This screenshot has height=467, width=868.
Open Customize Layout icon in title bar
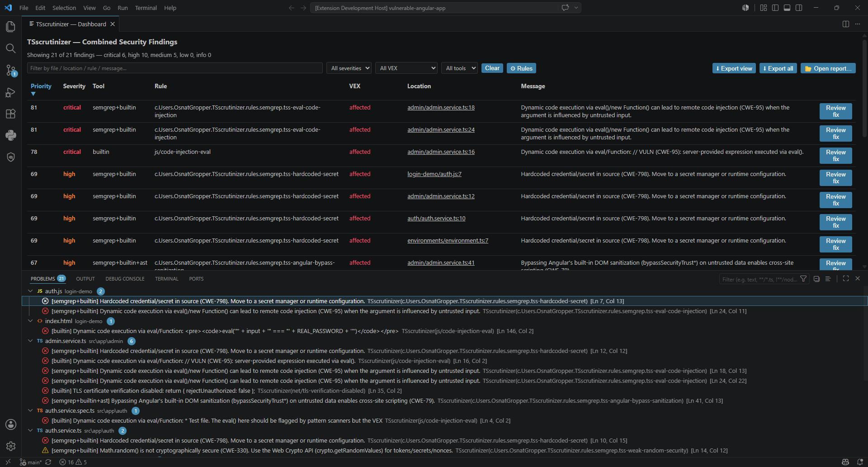coord(764,8)
